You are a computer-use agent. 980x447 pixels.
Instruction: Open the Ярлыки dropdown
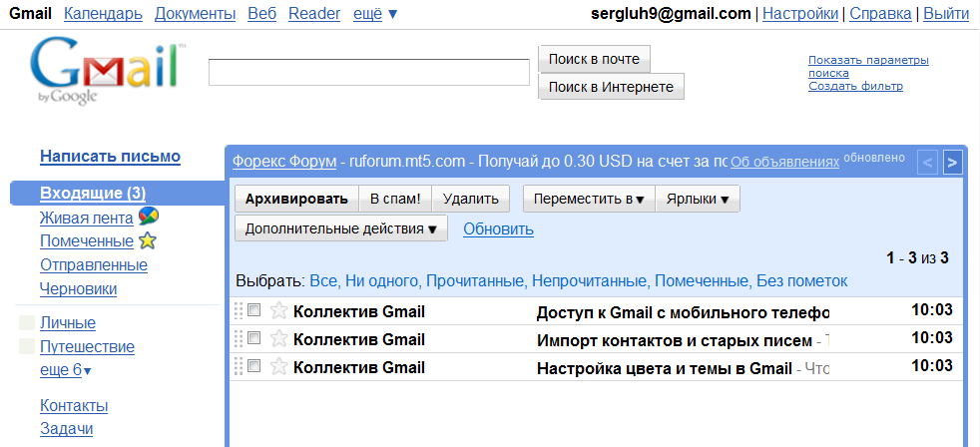tap(698, 199)
